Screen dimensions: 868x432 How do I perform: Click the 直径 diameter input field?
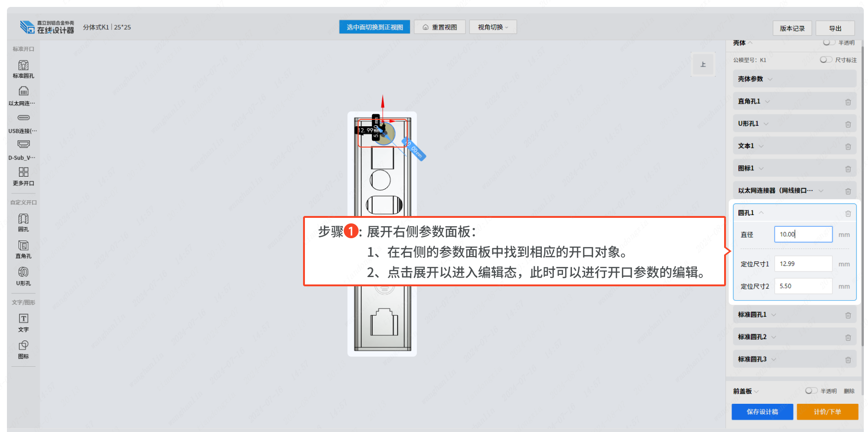click(803, 234)
